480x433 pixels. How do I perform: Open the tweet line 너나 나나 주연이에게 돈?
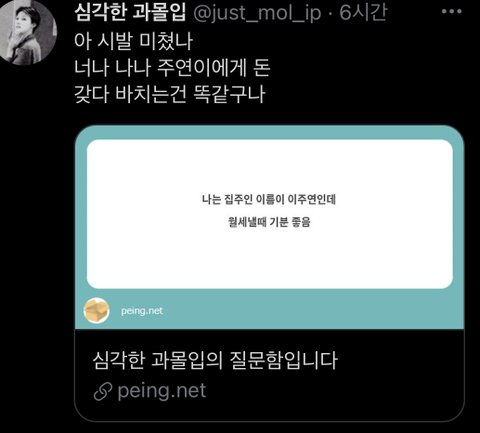click(x=172, y=68)
